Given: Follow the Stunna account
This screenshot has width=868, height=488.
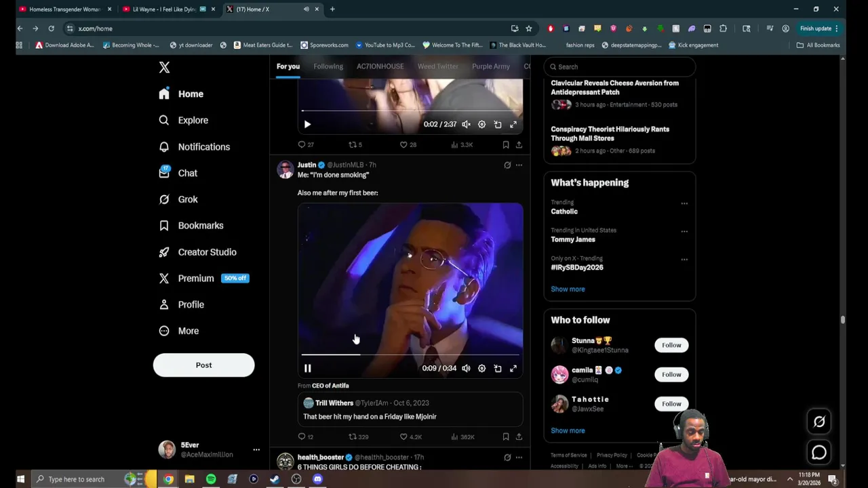Looking at the screenshot, I should tap(671, 345).
